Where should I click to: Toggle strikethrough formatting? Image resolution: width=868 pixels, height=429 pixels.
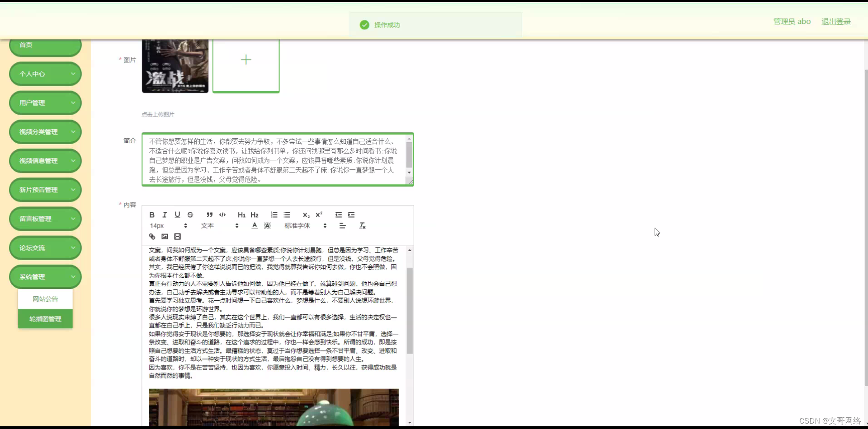click(190, 215)
